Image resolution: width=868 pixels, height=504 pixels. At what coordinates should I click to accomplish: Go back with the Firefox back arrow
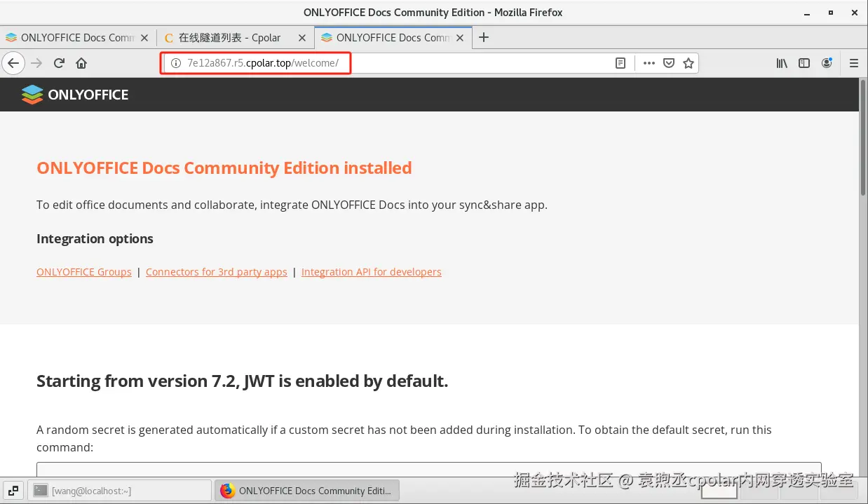13,63
